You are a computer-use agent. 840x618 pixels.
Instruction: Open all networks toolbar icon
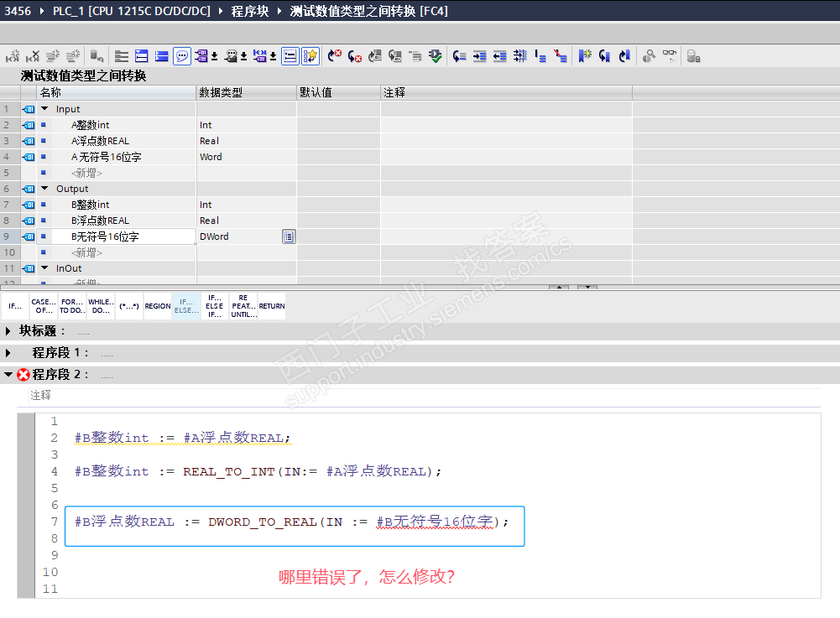tap(122, 56)
